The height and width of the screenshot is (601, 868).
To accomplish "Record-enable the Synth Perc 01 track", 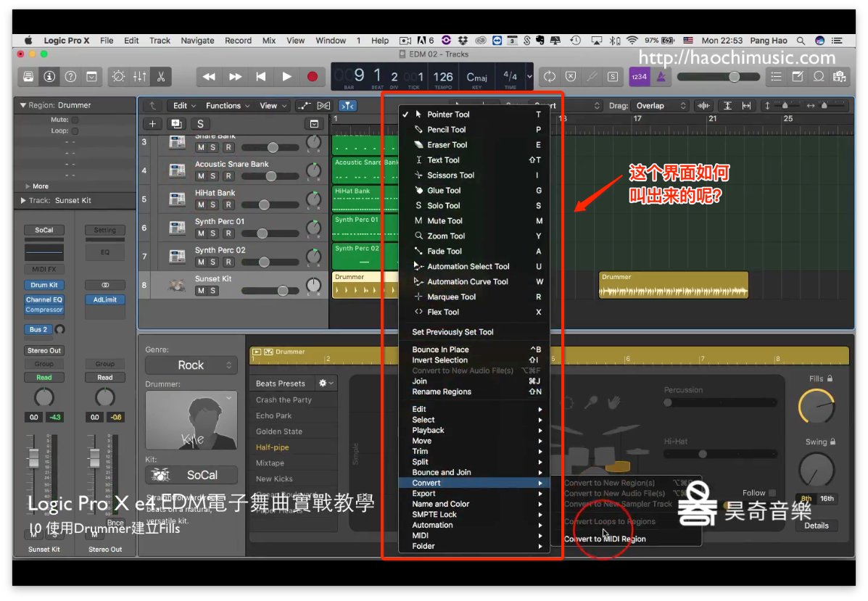I will (x=228, y=233).
